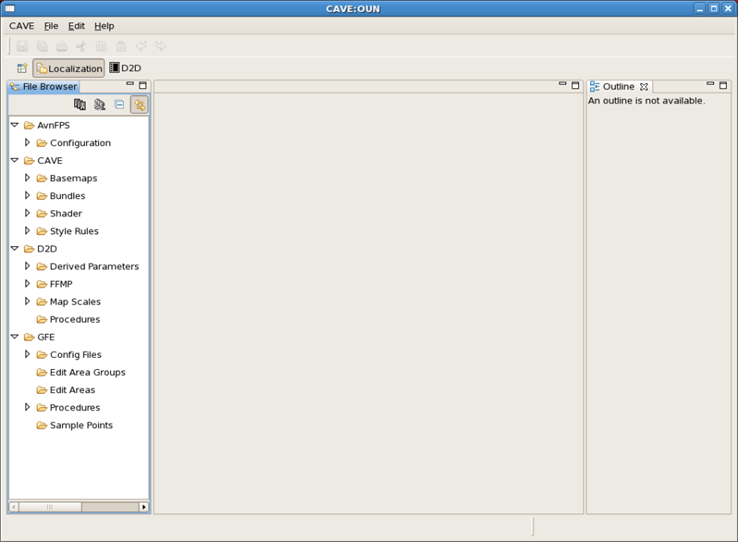Select the File Browser tab
The height and width of the screenshot is (542, 738).
point(43,87)
